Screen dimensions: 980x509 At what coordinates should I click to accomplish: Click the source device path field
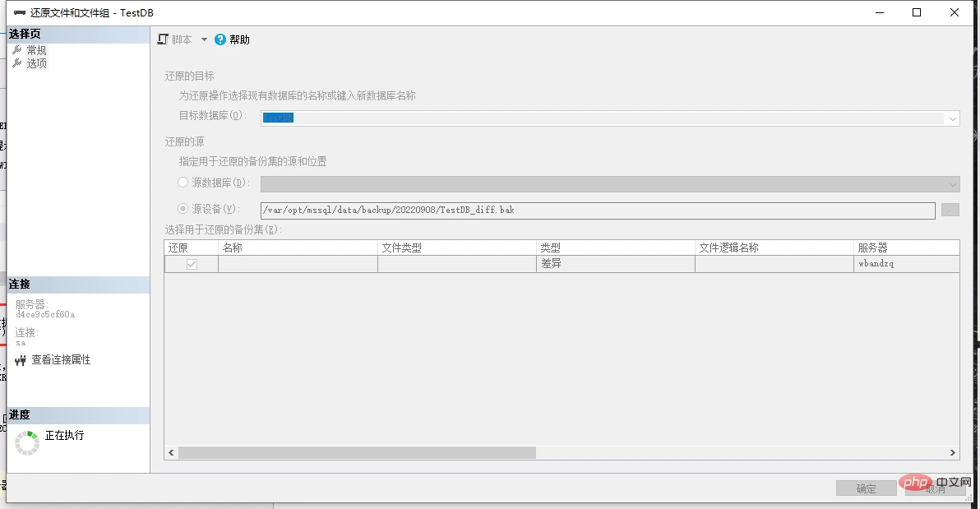598,211
